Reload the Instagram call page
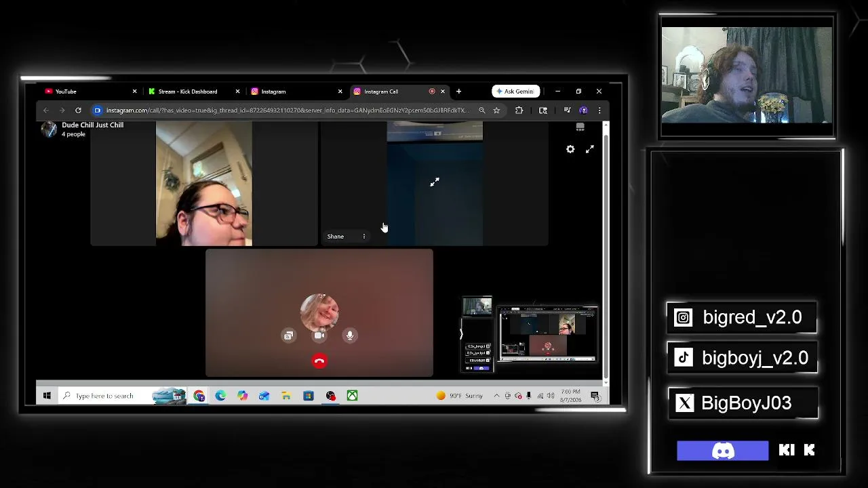 coord(78,110)
